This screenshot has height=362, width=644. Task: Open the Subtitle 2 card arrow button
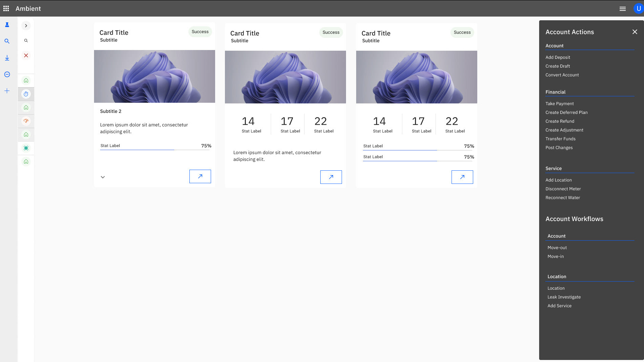click(200, 176)
